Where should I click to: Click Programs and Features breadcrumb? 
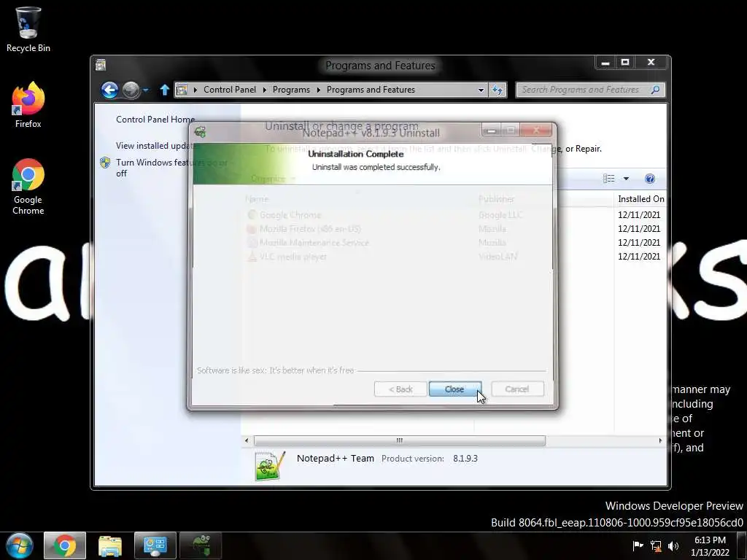pos(371,90)
